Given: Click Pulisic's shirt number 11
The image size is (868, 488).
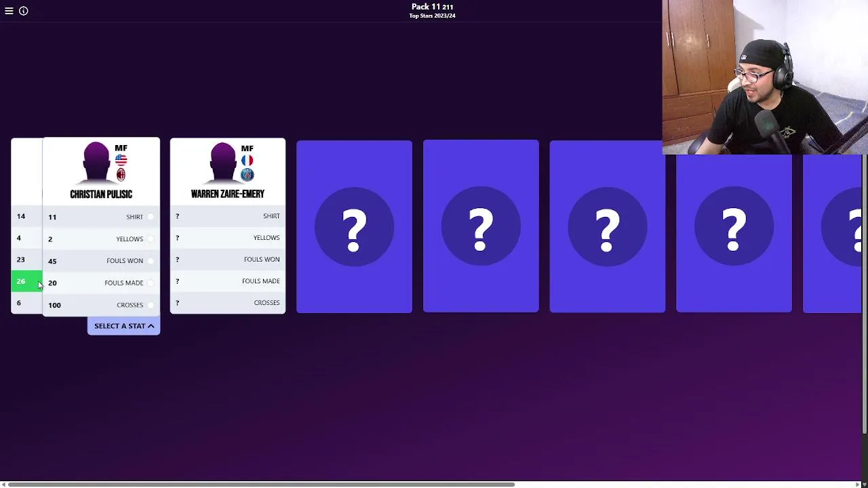Looking at the screenshot, I should click(x=52, y=217).
